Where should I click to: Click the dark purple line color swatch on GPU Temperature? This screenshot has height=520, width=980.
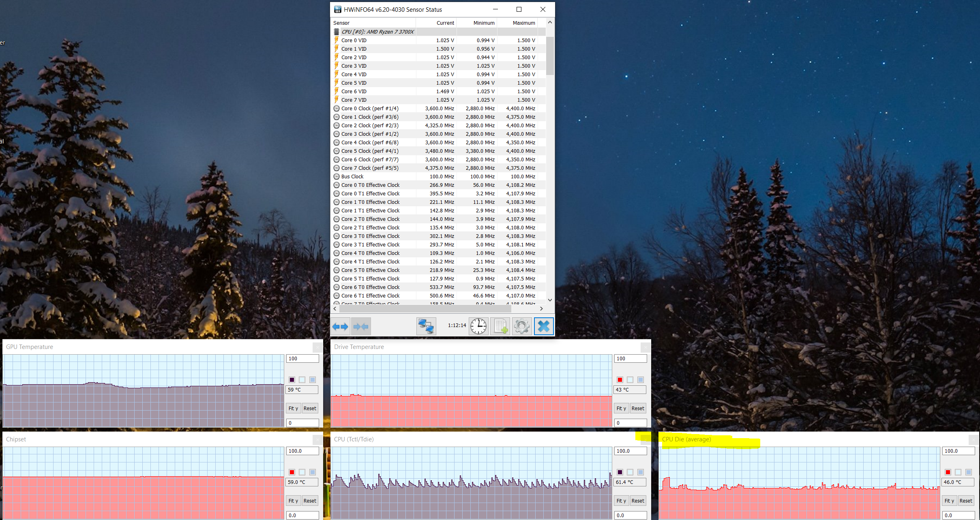click(x=292, y=380)
